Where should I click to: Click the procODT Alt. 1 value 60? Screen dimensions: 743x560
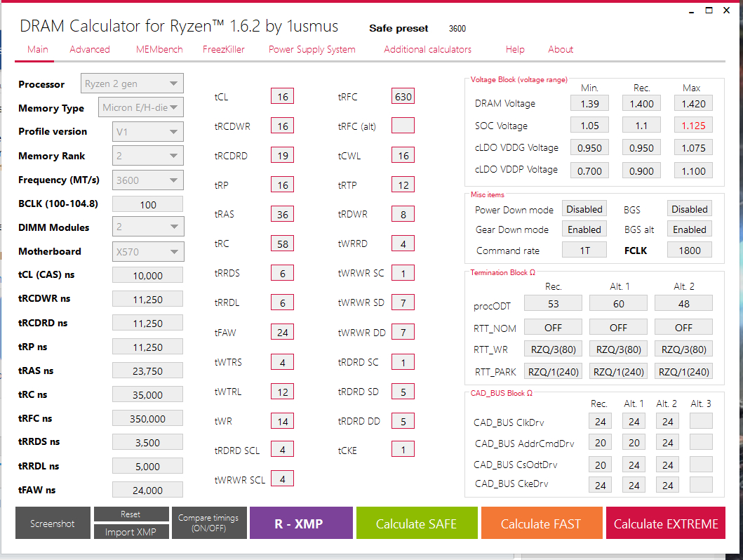pos(618,303)
